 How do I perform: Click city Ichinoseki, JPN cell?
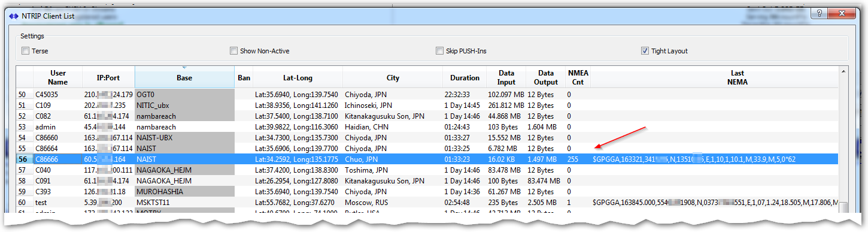393,105
